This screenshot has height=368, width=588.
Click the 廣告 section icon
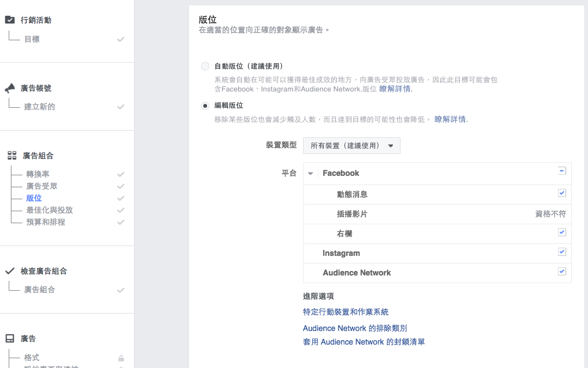[10, 339]
